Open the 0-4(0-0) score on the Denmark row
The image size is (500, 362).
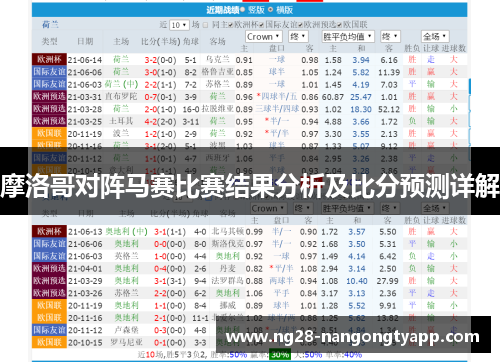click(x=170, y=269)
